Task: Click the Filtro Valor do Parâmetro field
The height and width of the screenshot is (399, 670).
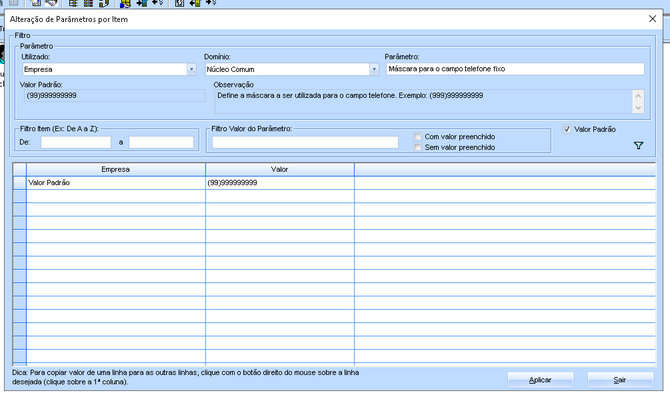Action: pos(305,142)
